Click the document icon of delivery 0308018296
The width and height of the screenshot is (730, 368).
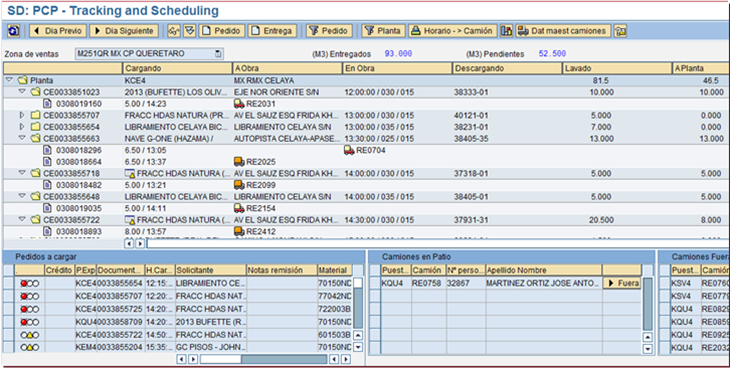[47, 150]
